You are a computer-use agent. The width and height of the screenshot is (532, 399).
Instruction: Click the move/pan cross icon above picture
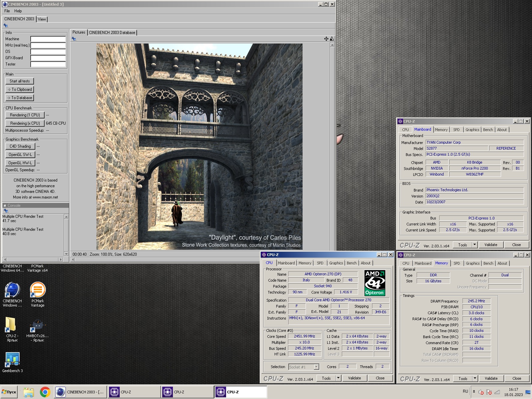point(326,39)
